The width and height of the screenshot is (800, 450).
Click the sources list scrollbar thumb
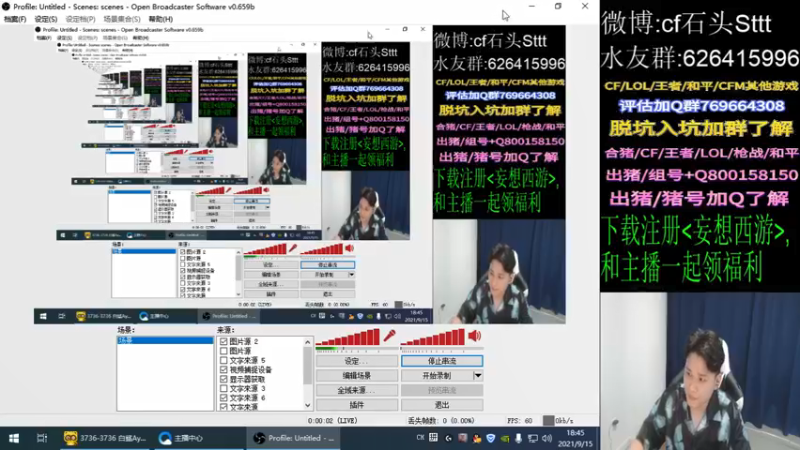click(x=308, y=365)
